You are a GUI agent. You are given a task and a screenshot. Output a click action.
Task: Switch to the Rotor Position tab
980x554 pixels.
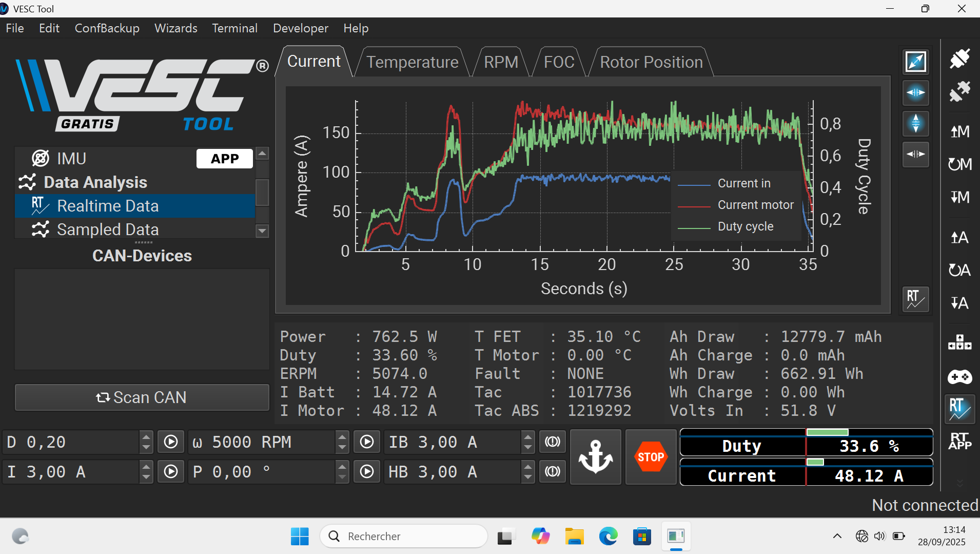tap(652, 62)
